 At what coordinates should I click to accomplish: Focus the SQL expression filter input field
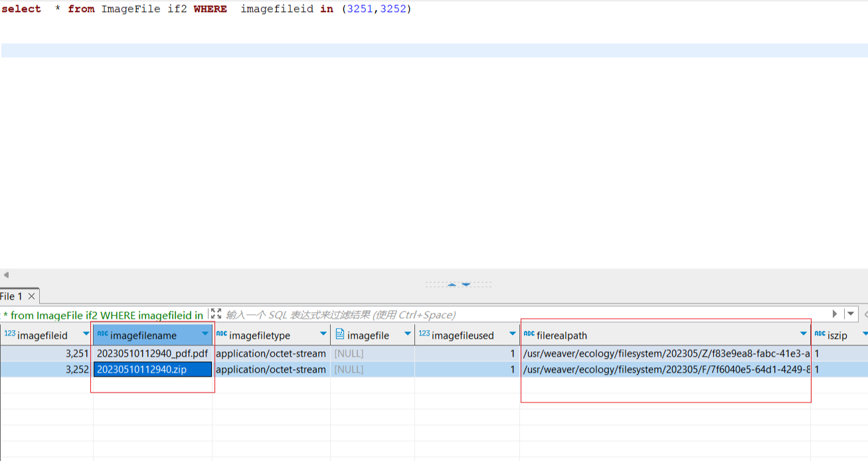525,314
